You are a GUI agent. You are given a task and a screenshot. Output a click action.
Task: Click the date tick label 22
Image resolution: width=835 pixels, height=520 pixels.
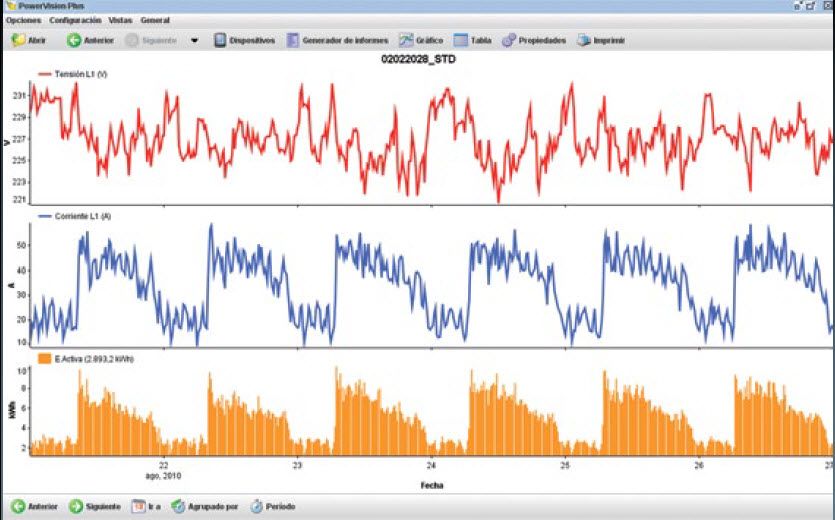(163, 465)
